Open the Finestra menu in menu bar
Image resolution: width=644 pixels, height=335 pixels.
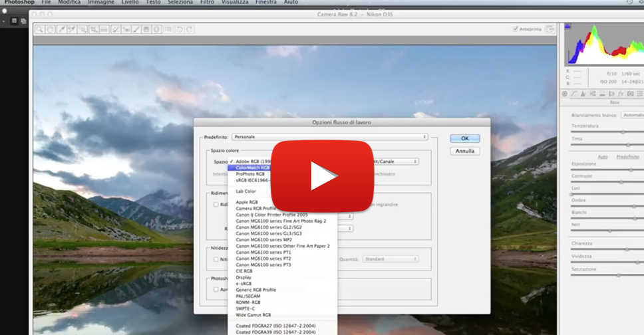point(265,2)
